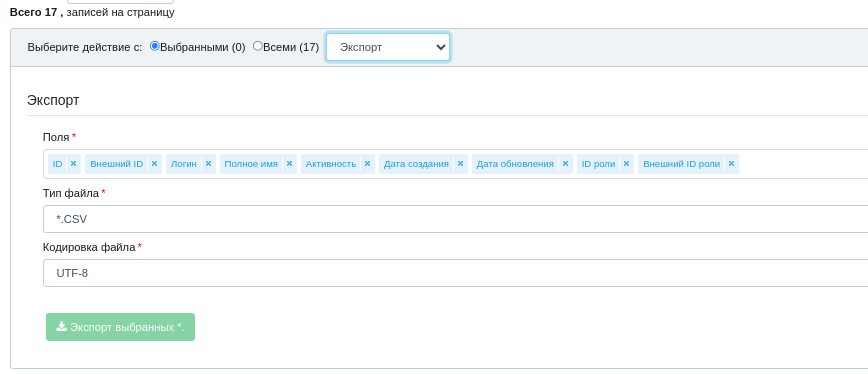The width and height of the screenshot is (868, 374).
Task: Remove the Дата создания field tag
Action: (460, 164)
